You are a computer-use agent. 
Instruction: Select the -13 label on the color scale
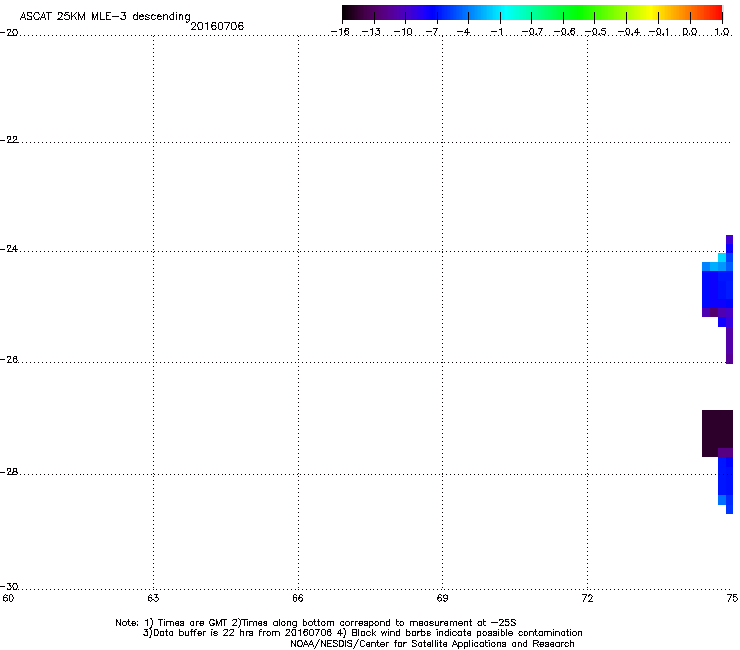371,32
